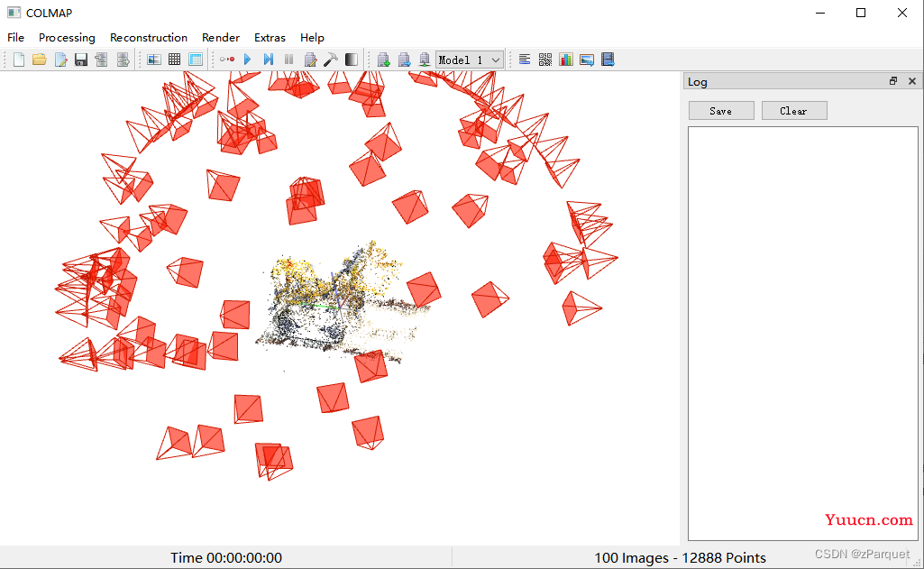Open the Processing menu
Image resolution: width=924 pixels, height=569 pixels.
click(67, 38)
